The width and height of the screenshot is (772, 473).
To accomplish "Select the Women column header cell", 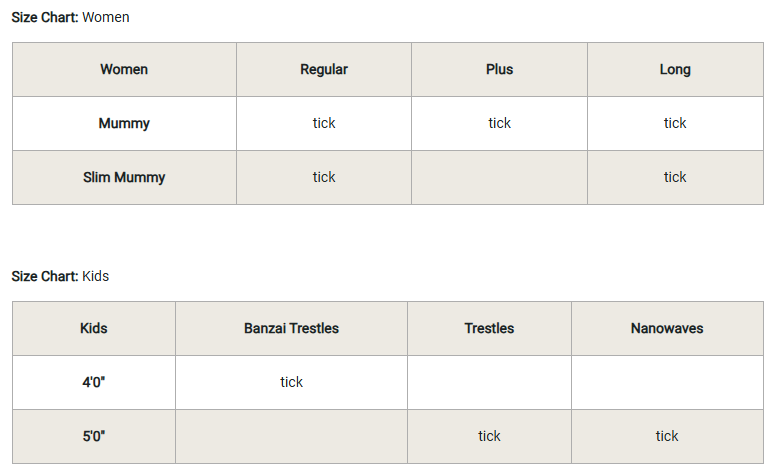I will click(x=124, y=69).
